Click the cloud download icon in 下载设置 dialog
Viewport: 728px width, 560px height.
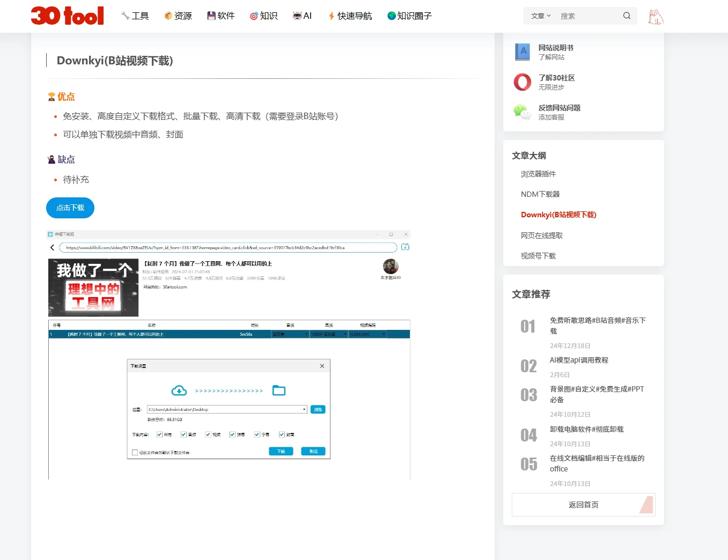click(179, 390)
